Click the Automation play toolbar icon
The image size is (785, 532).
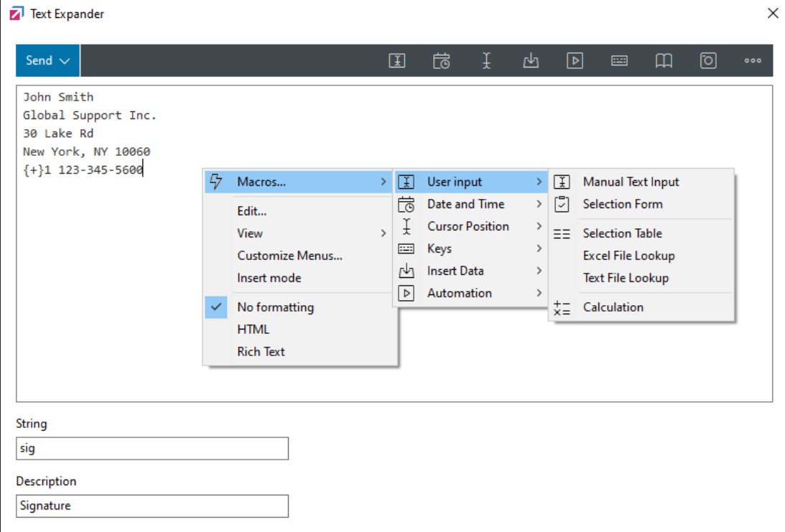click(575, 61)
